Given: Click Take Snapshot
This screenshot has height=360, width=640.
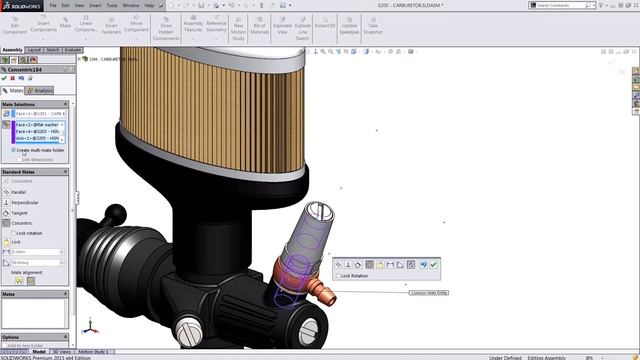Looking at the screenshot, I should 373,25.
